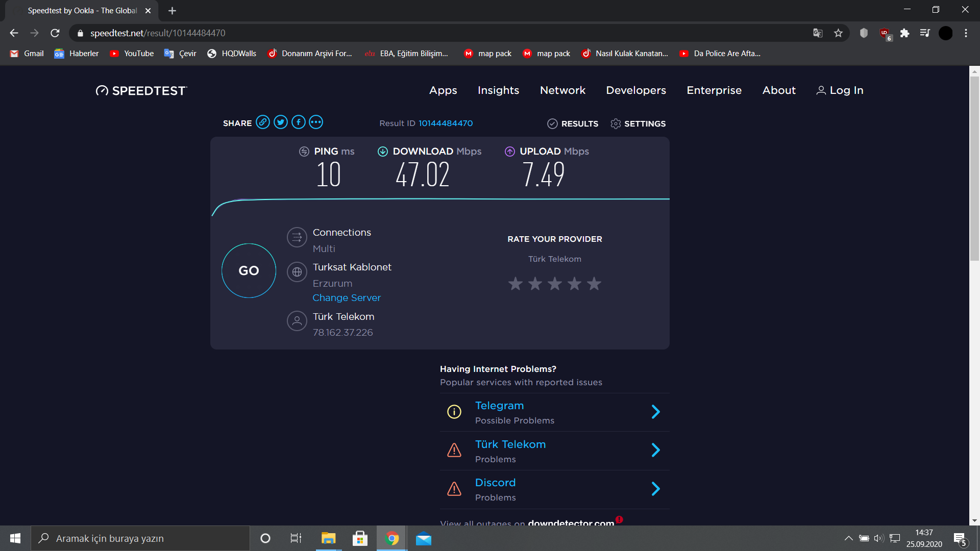Open the Developers menu
This screenshot has width=980, height=551.
pos(636,90)
